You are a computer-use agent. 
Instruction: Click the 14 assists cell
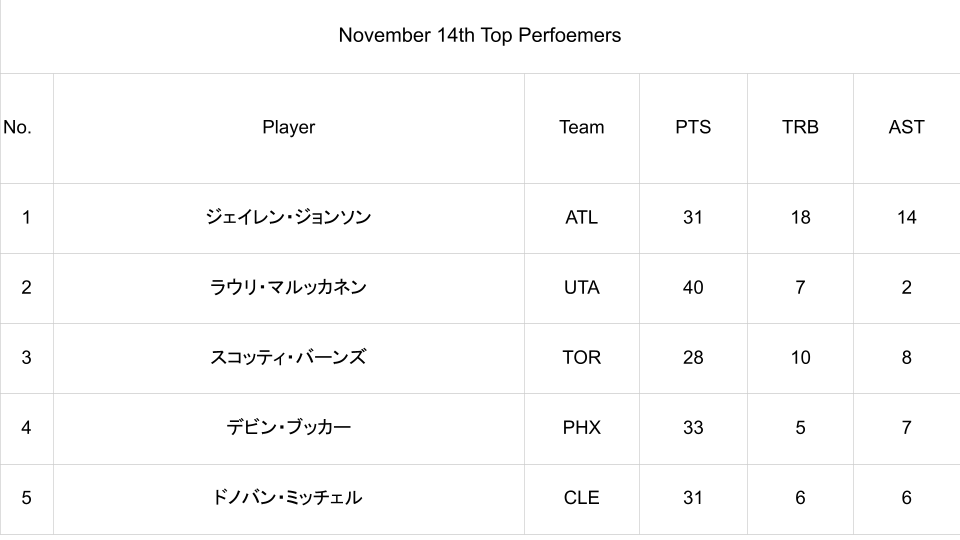point(906,217)
